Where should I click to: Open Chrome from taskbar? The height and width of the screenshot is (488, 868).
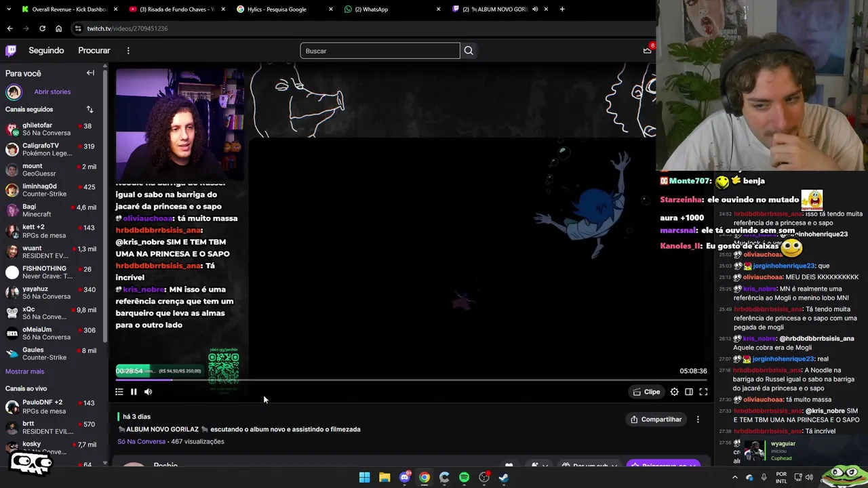tap(425, 477)
